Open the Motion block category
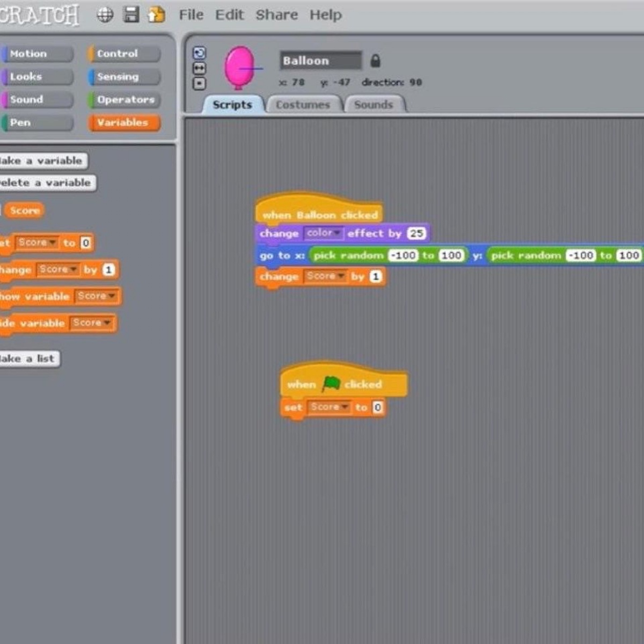644x644 pixels. click(36, 54)
